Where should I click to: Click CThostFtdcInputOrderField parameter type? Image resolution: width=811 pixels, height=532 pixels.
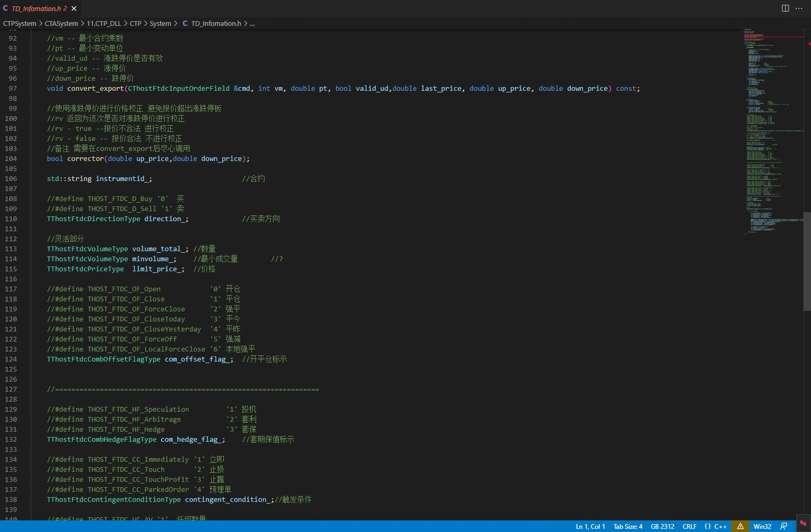click(x=179, y=88)
